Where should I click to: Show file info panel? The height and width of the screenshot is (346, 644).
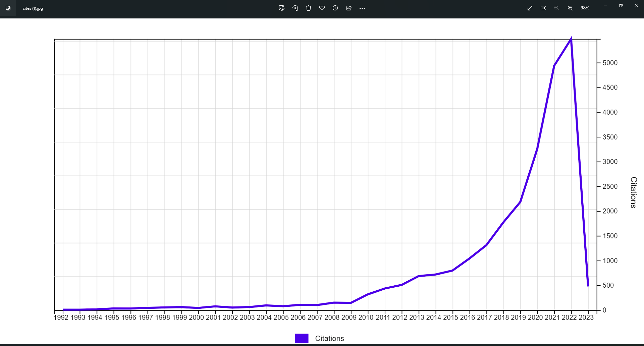[335, 8]
